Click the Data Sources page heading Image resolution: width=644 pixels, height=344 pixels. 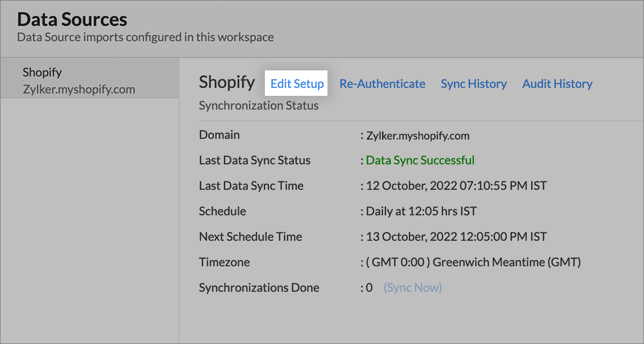coord(72,19)
